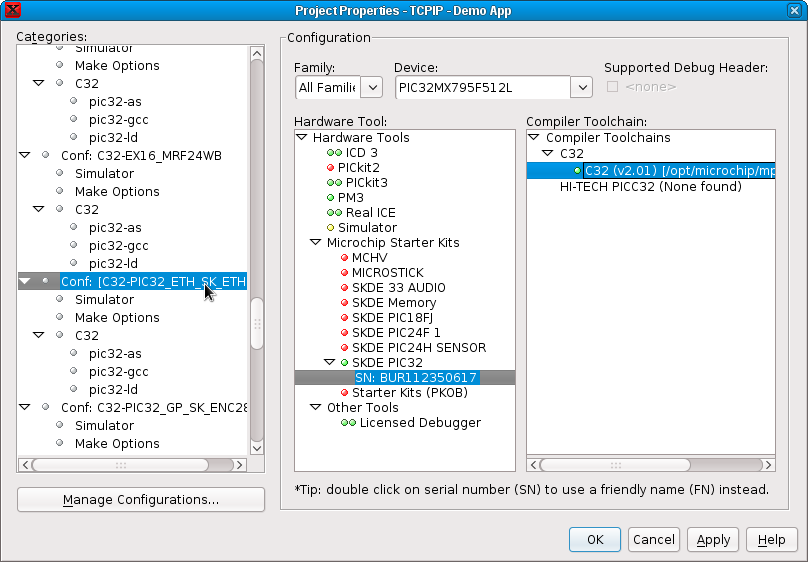Screen dimensions: 808x562
Task: Click the Categories vertical scrollbar thumb
Action: (x=257, y=323)
